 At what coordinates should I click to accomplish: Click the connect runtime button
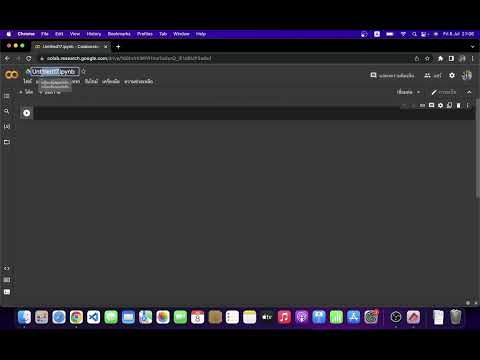tap(405, 92)
